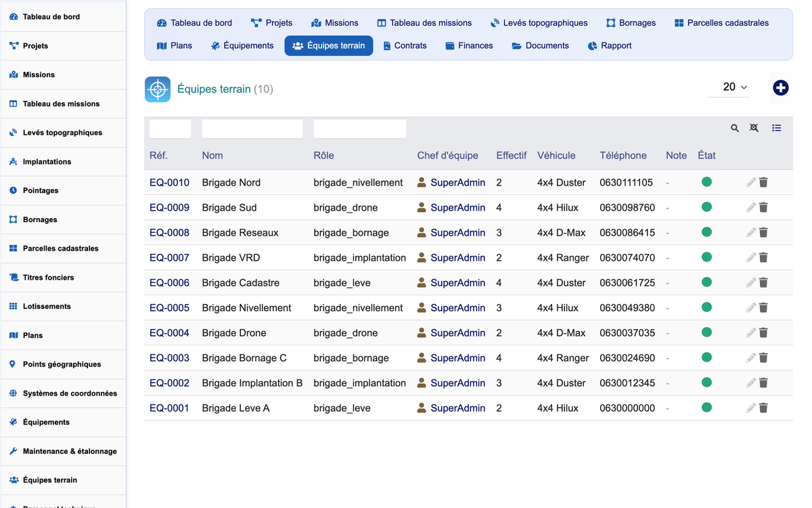Go to Levés topographiques in sidebar
The height and width of the screenshot is (508, 812).
pos(63,133)
